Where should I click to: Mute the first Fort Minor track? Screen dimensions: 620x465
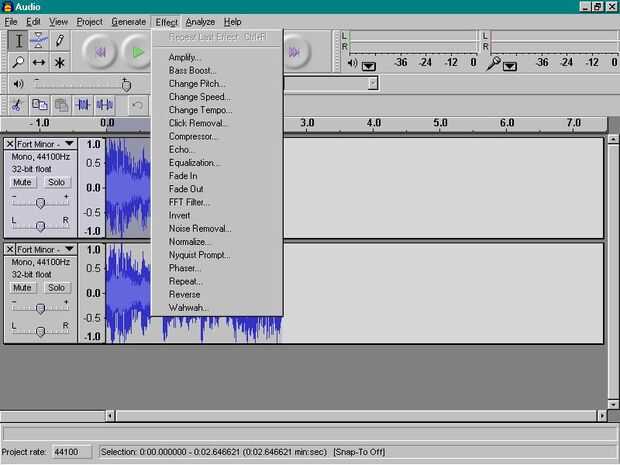click(x=22, y=182)
